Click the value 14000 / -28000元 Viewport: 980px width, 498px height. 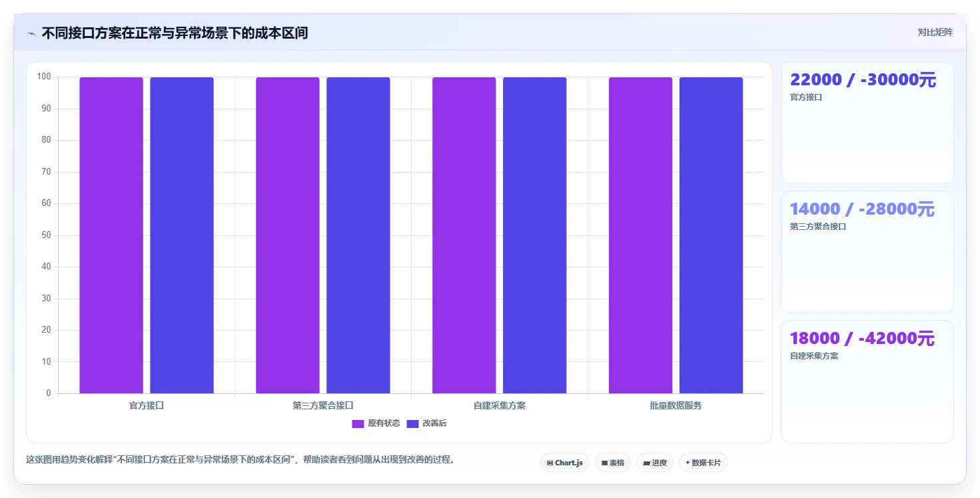[x=863, y=209]
